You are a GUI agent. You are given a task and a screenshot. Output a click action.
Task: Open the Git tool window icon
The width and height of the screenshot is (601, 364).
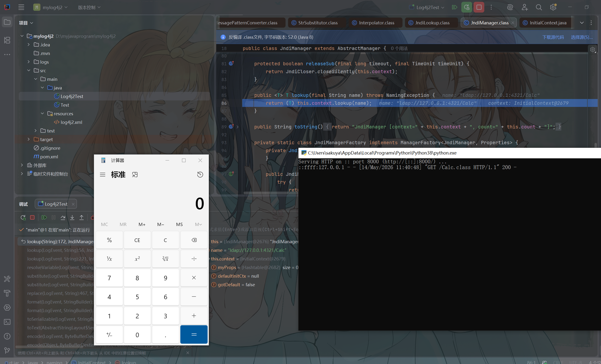pyautogui.click(x=7, y=350)
